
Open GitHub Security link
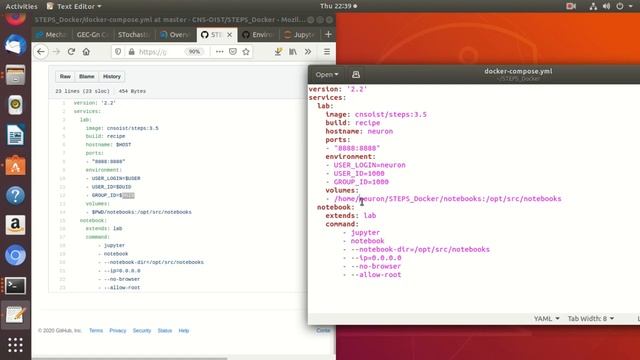pyautogui.click(x=142, y=331)
